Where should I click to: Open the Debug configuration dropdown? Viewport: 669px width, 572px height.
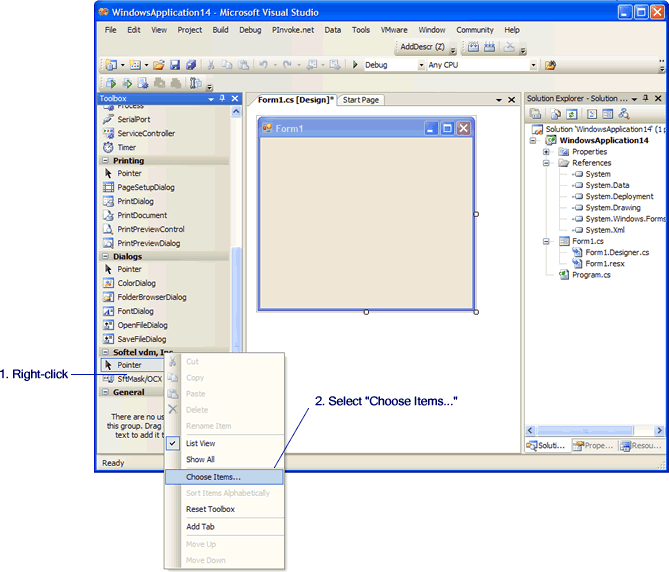click(421, 65)
